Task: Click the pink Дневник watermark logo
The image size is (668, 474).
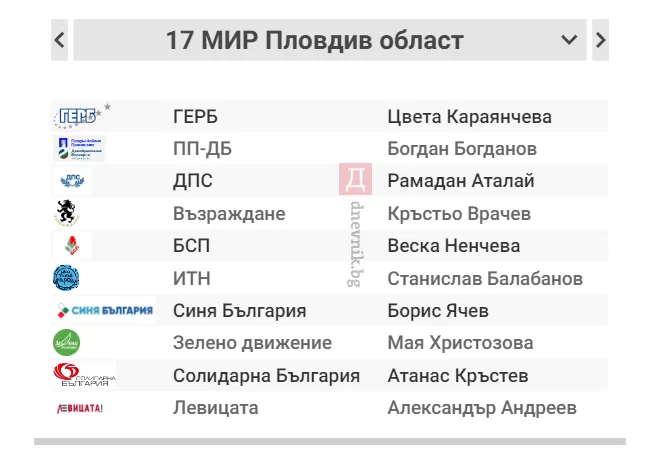Action: tap(355, 179)
